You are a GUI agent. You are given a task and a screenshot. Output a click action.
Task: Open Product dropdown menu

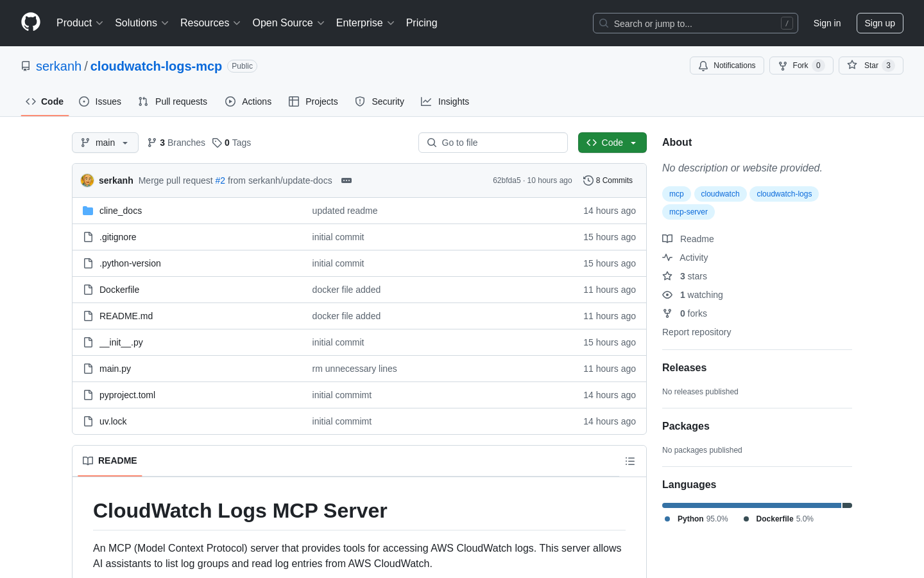tap(80, 23)
